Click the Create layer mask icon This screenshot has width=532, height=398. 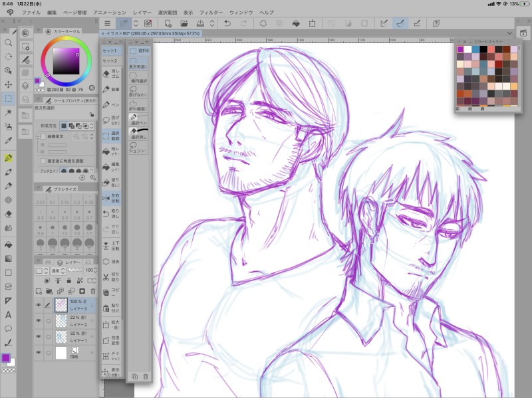(82, 291)
